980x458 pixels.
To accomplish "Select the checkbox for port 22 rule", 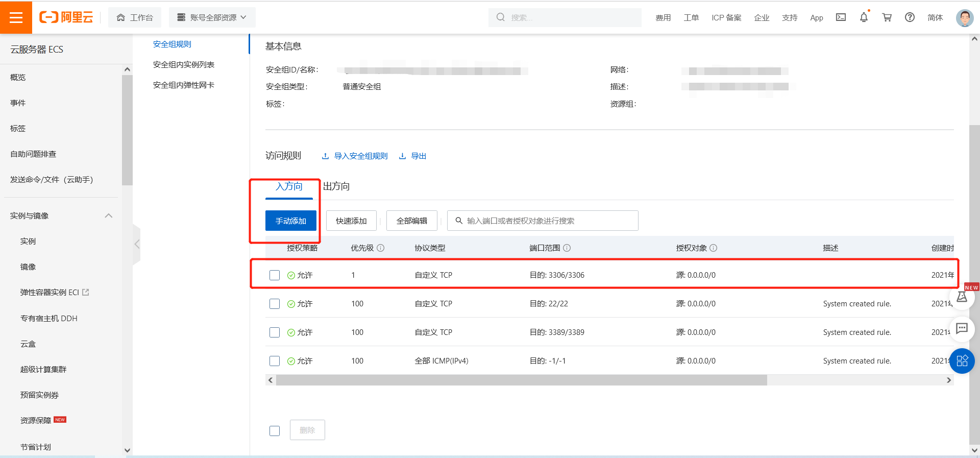I will tap(275, 304).
